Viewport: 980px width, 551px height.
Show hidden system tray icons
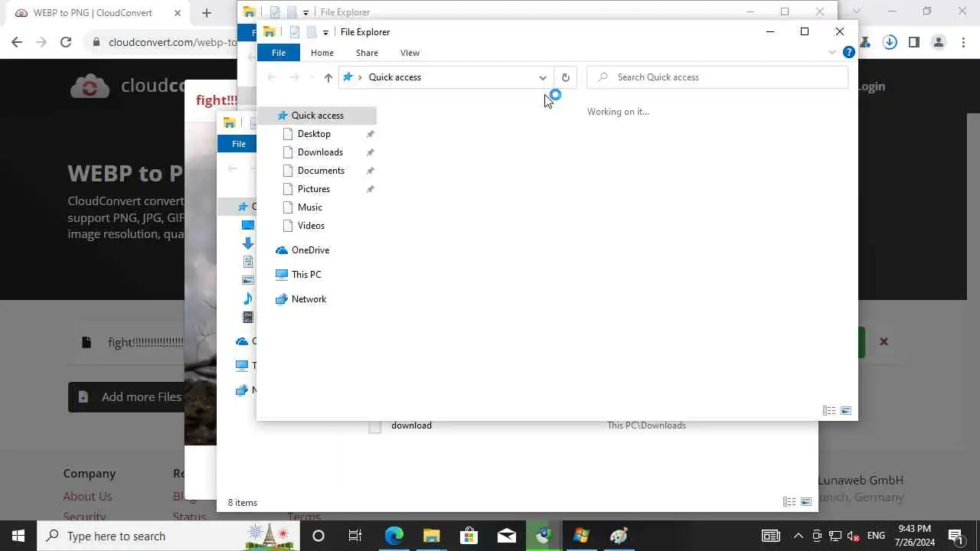(798, 536)
